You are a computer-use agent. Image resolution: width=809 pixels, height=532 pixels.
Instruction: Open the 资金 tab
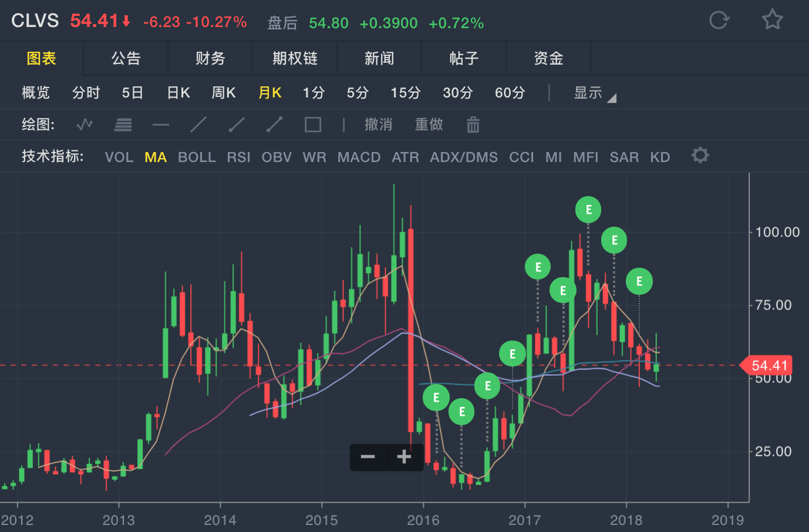click(548, 58)
